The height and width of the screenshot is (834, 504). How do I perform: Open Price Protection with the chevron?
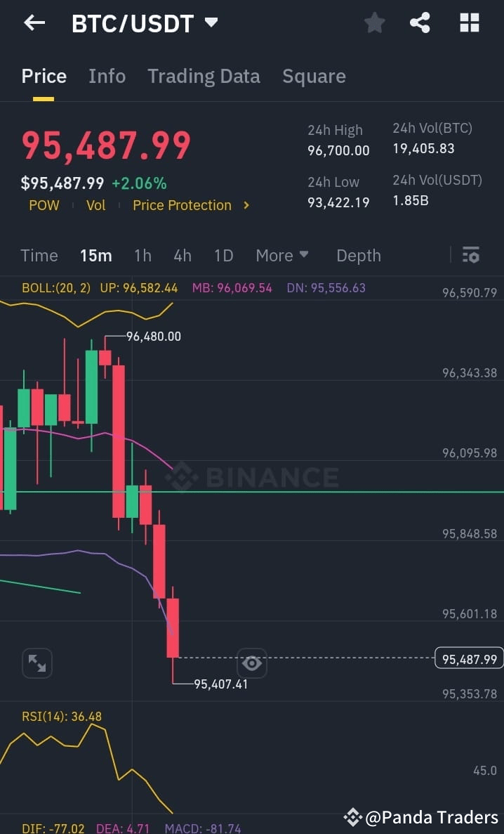point(246,205)
